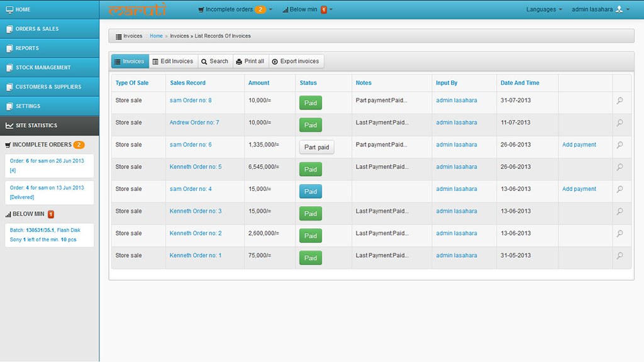Open Order 6 for sam in Incomplete Orders
644x362 pixels.
point(49,165)
